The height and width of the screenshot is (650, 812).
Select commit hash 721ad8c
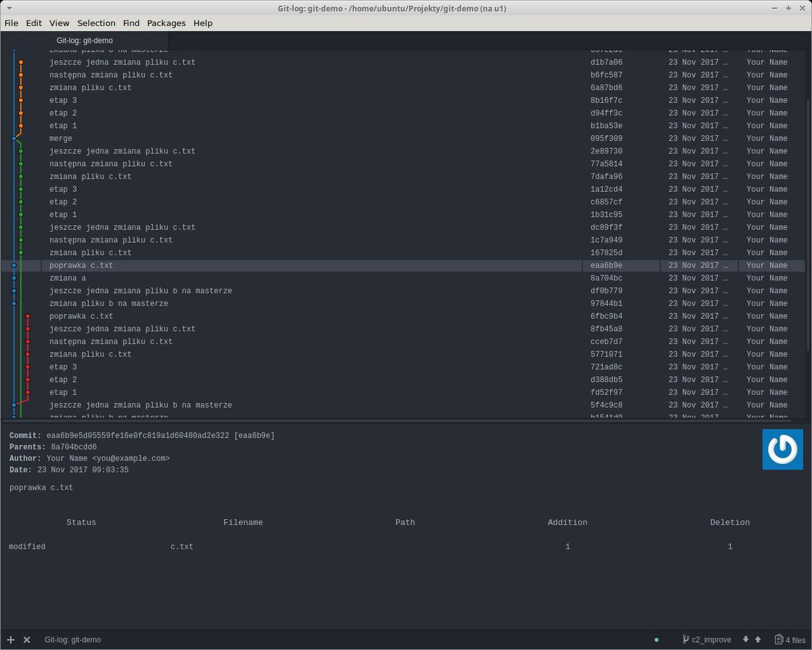(606, 367)
